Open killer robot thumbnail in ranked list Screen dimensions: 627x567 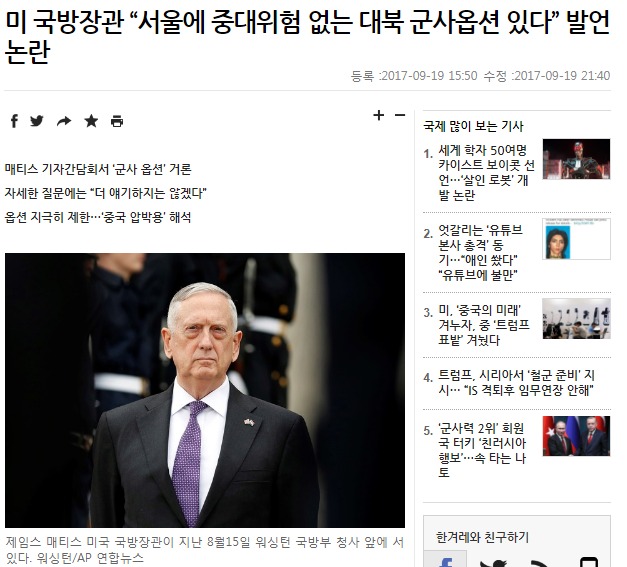coord(576,159)
